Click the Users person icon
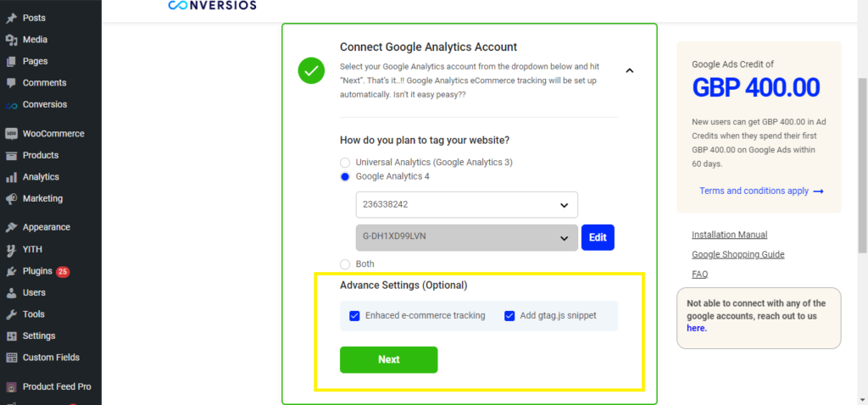 coord(11,292)
